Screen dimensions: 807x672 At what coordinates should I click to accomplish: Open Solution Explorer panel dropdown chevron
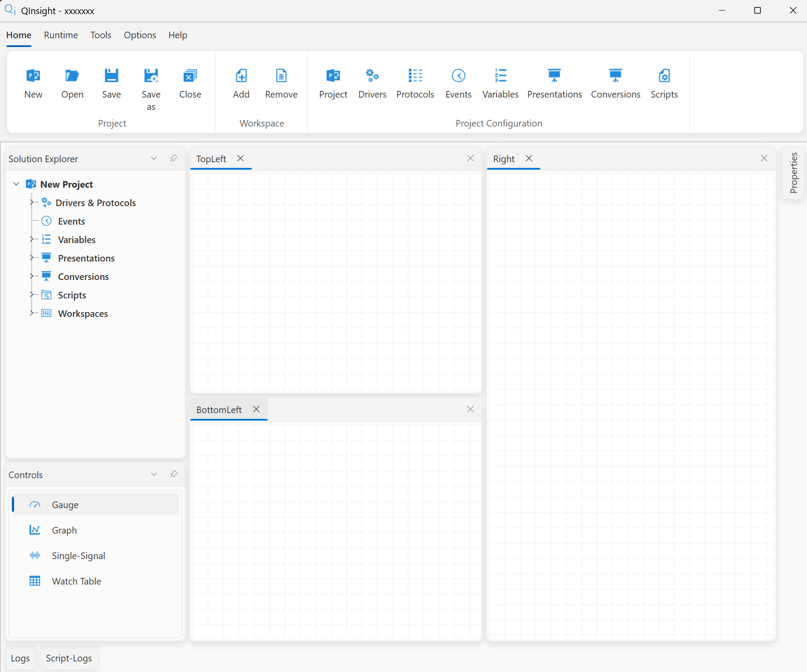[154, 158]
